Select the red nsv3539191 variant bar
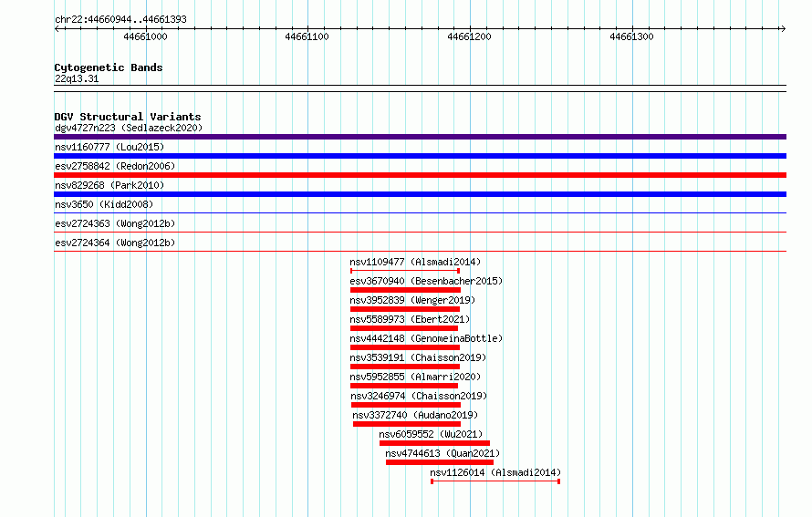This screenshot has width=812, height=517. pos(405,367)
